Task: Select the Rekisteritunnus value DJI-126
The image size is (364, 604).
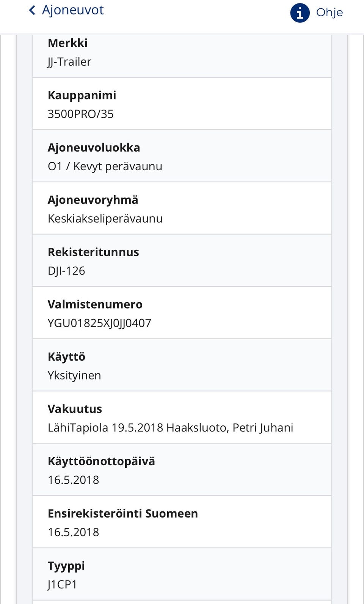Action: tap(66, 271)
